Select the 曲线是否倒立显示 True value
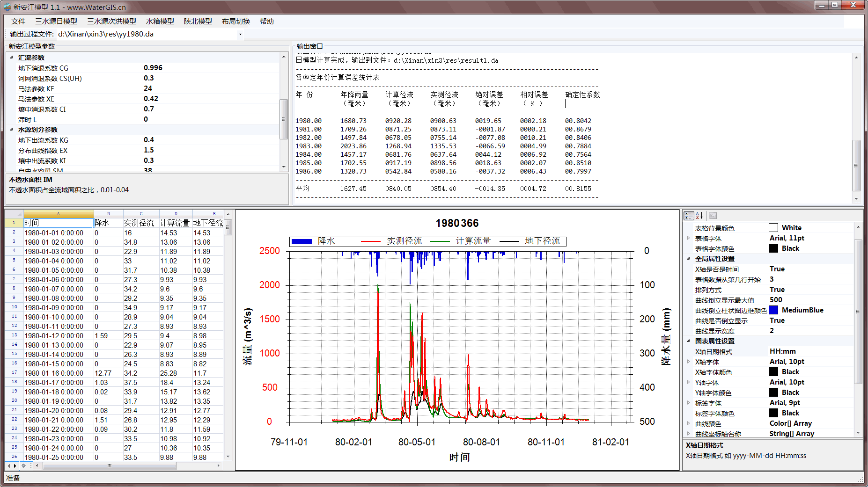 pos(777,320)
